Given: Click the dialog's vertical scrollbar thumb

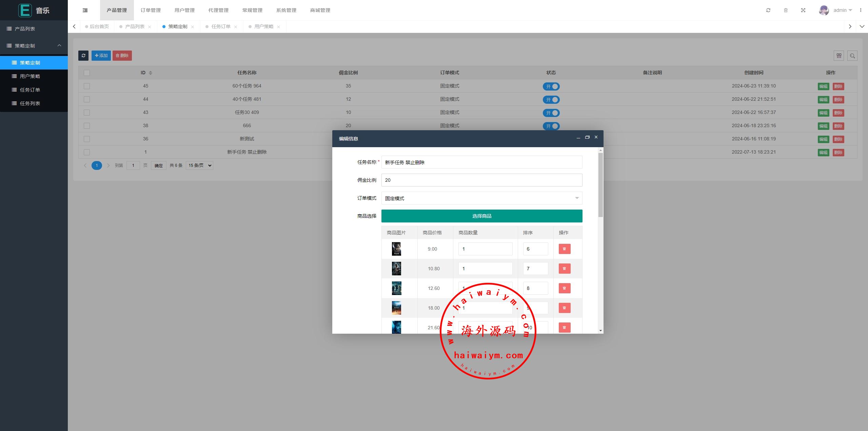Looking at the screenshot, I should point(600,185).
